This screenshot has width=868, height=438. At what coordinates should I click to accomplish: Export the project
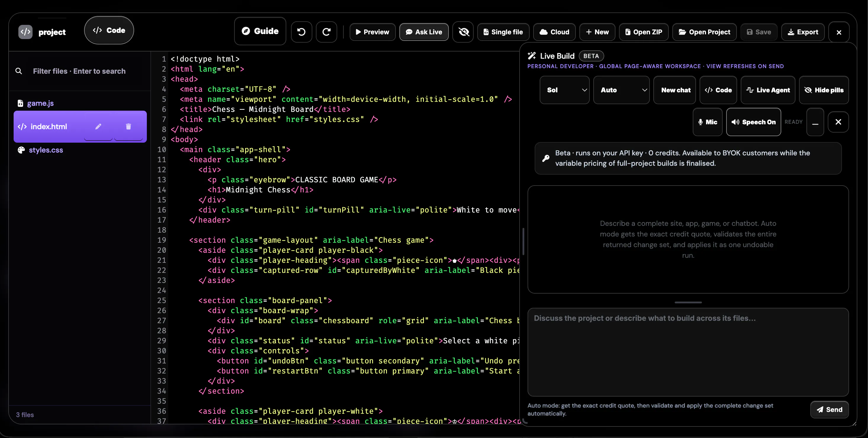[803, 32]
